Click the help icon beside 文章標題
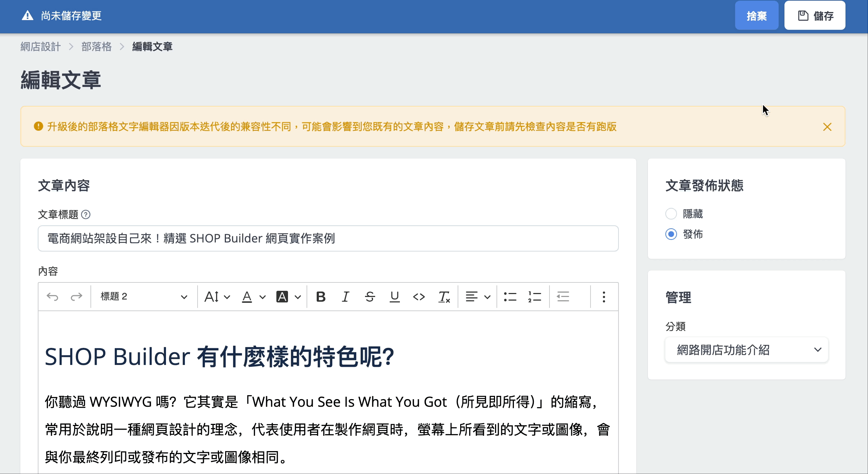 point(86,214)
